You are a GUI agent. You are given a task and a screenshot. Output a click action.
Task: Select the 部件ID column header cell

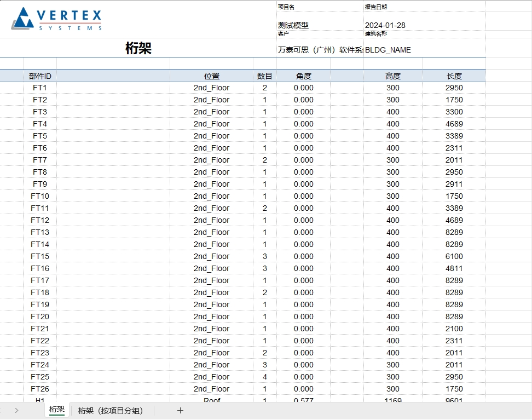40,76
